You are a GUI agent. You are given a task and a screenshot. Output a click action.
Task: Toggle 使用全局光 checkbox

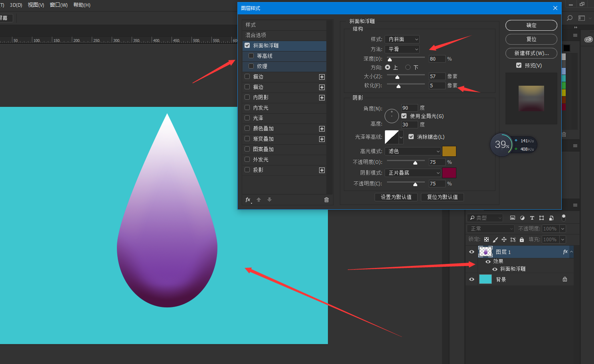pyautogui.click(x=404, y=116)
